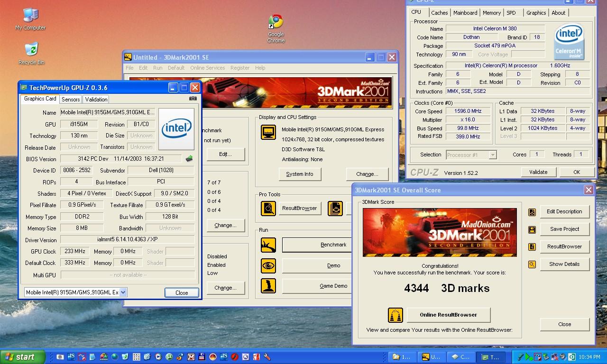Click Save Project button
Screen dimensions: 607x364
(564, 229)
